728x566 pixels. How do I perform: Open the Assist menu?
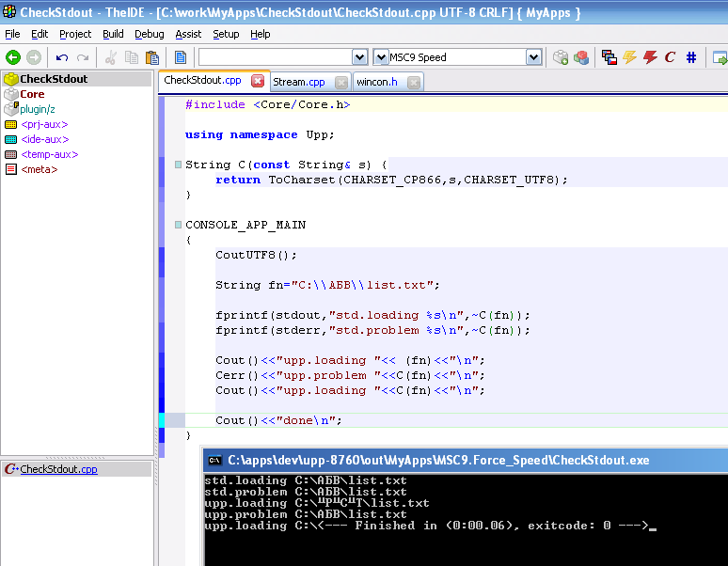pyautogui.click(x=188, y=34)
